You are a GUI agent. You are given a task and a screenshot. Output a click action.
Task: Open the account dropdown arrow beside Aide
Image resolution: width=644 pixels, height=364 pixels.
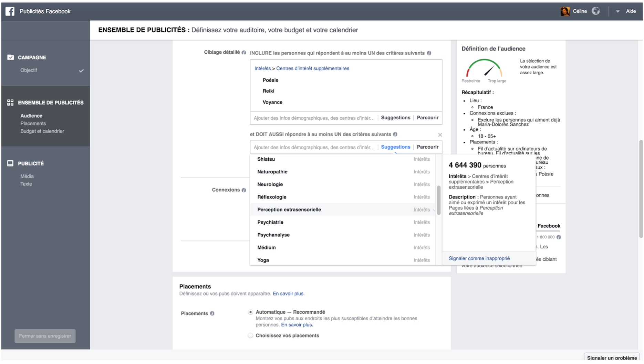[x=617, y=12]
